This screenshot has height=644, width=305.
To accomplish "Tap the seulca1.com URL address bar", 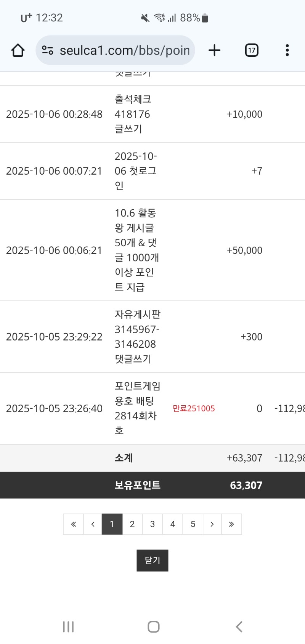I will pyautogui.click(x=124, y=50).
